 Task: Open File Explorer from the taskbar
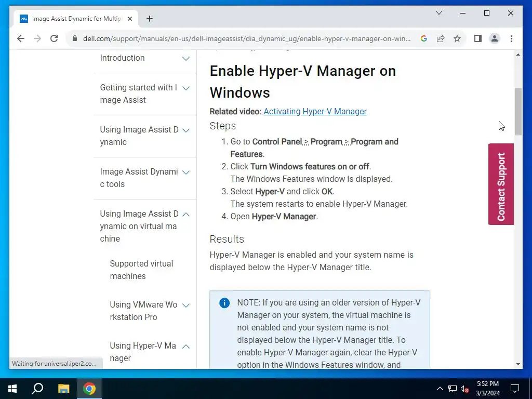coord(63,389)
